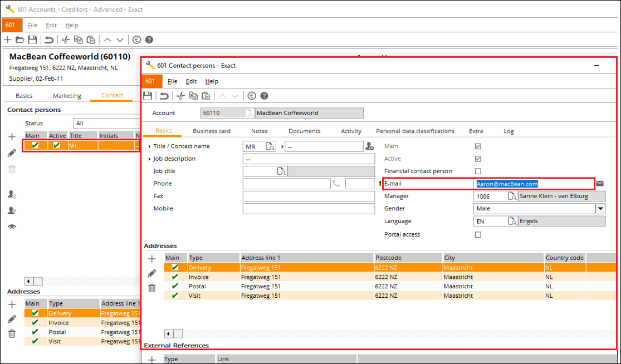The width and height of the screenshot is (621, 364).
Task: Switch to the Notes tab
Action: coord(260,131)
